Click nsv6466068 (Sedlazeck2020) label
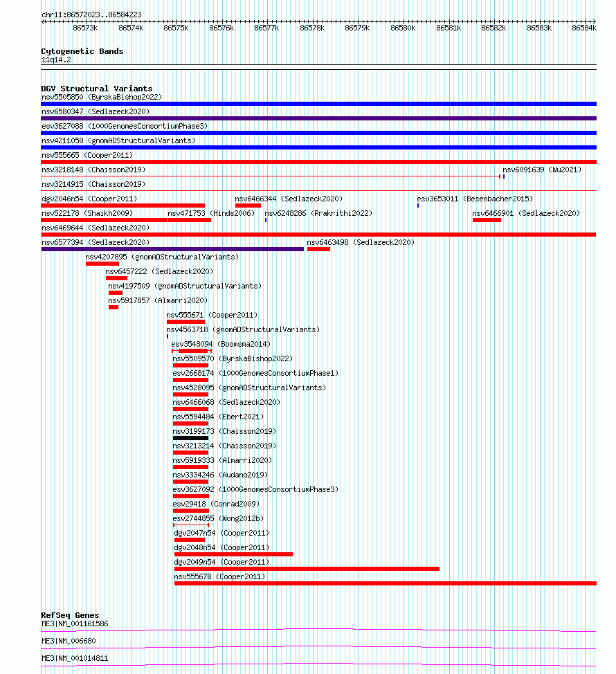Image resolution: width=616 pixels, height=674 pixels. pos(226,402)
